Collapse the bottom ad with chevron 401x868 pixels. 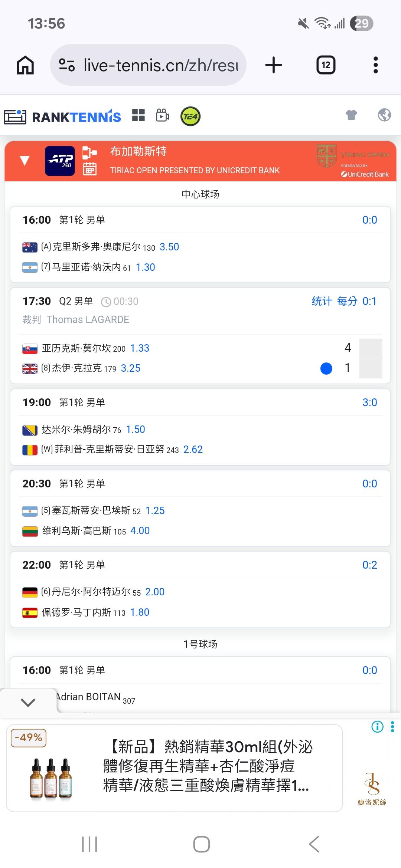28,702
